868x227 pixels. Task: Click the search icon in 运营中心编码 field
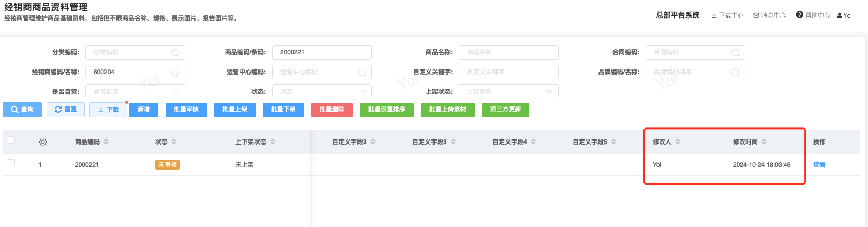click(x=362, y=73)
